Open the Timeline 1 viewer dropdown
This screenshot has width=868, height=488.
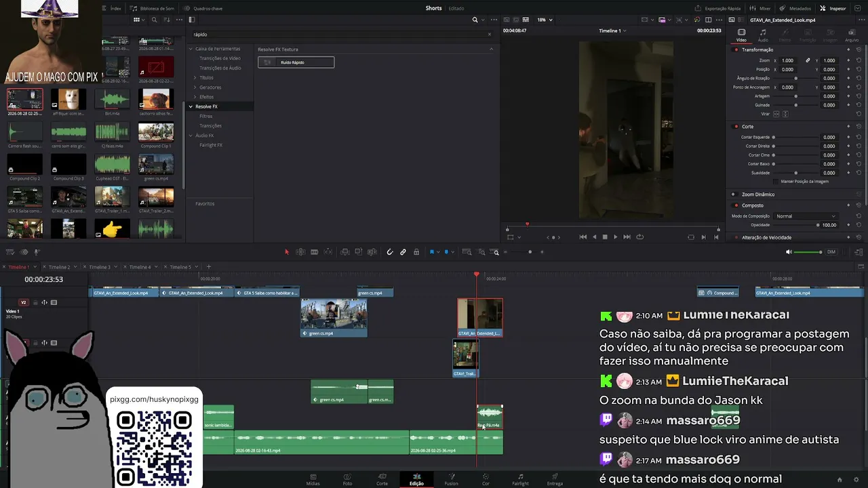point(612,30)
